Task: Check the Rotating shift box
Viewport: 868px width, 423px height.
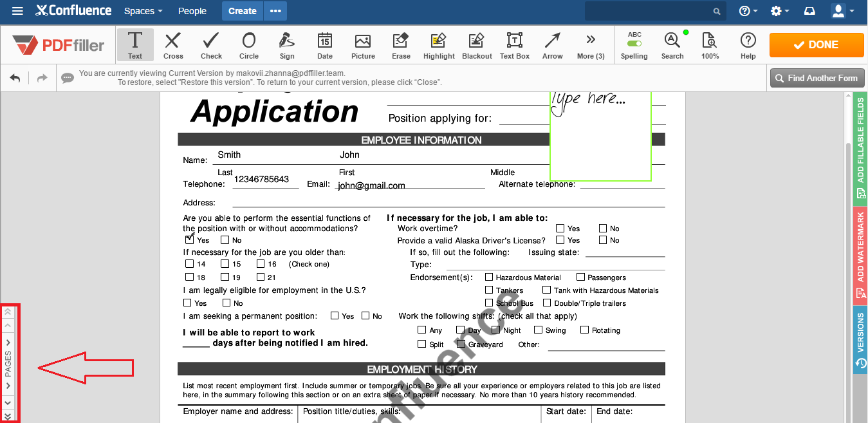Action: (584, 330)
